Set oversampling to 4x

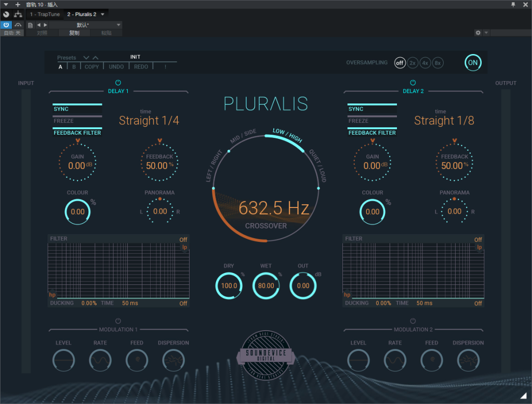[x=425, y=63]
